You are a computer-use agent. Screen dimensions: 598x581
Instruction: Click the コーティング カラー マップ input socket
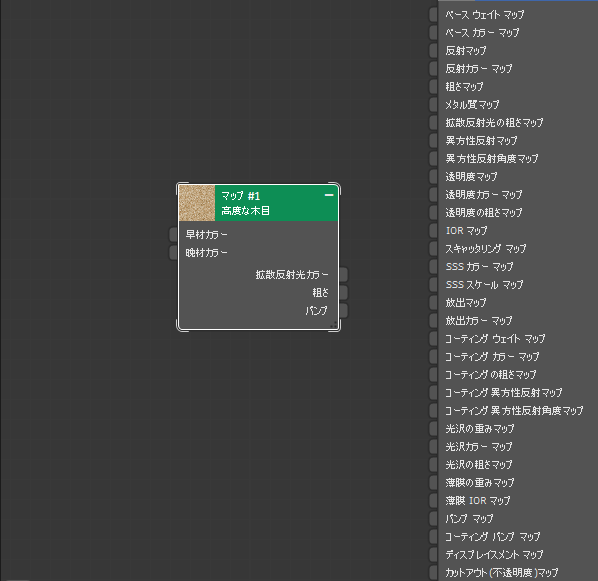[434, 357]
